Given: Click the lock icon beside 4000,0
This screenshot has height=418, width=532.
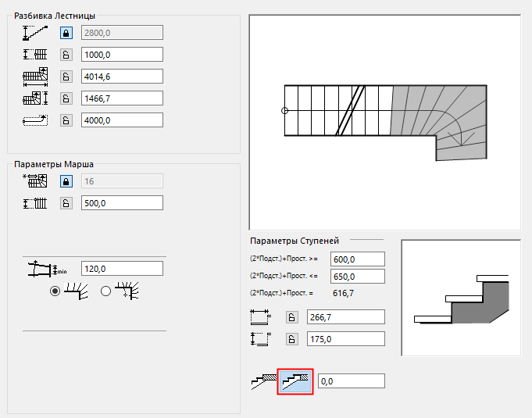Looking at the screenshot, I should point(66,120).
